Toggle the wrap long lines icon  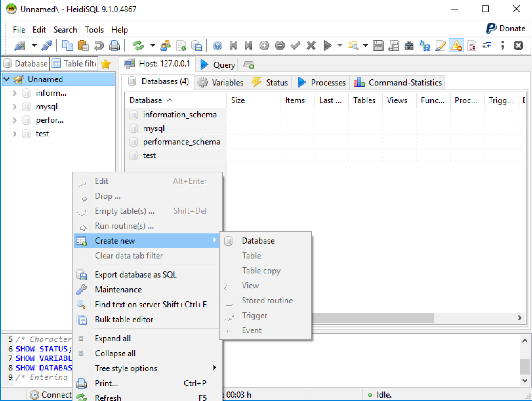pos(487,45)
